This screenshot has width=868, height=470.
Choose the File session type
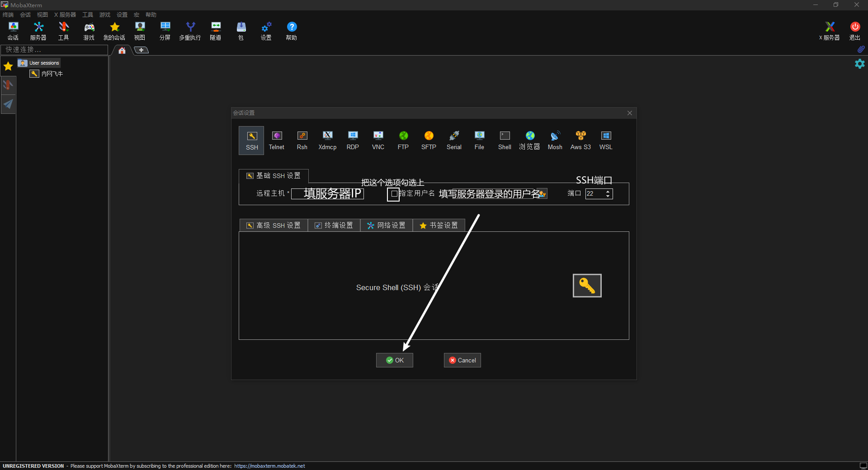point(479,141)
